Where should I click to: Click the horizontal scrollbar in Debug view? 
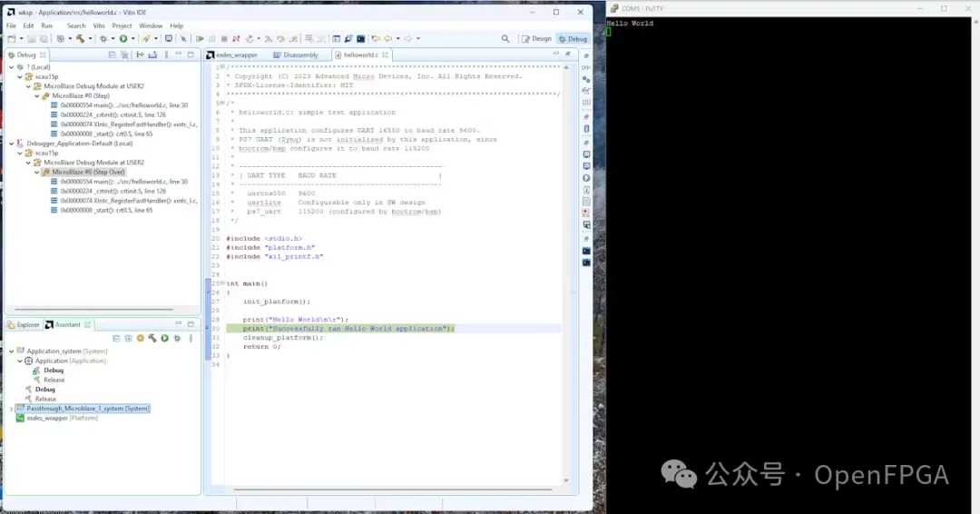[x=93, y=309]
